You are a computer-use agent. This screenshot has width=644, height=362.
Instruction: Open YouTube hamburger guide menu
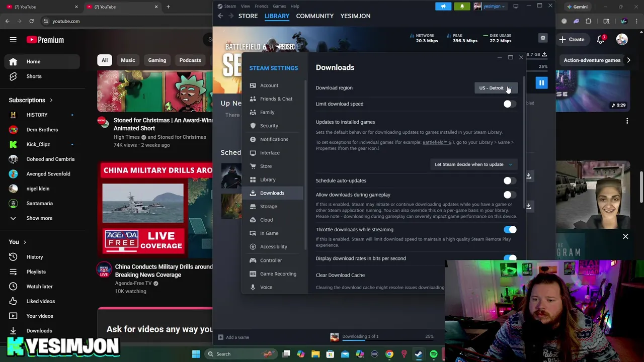coord(13,40)
